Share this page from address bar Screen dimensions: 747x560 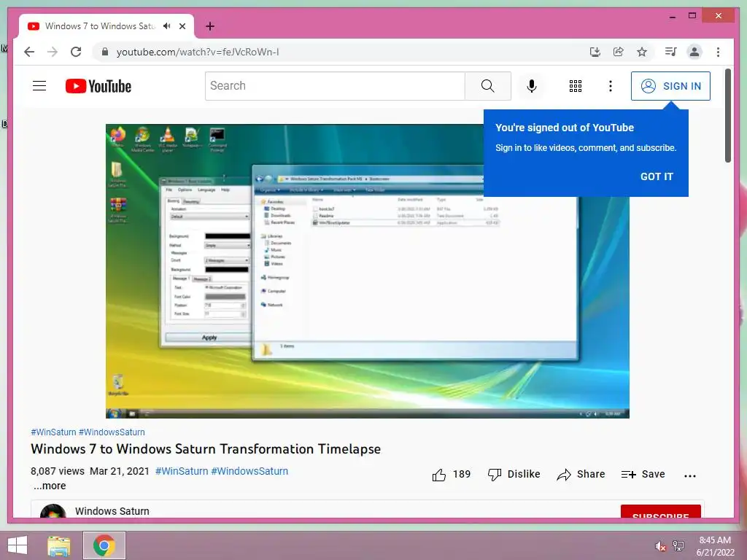click(619, 52)
